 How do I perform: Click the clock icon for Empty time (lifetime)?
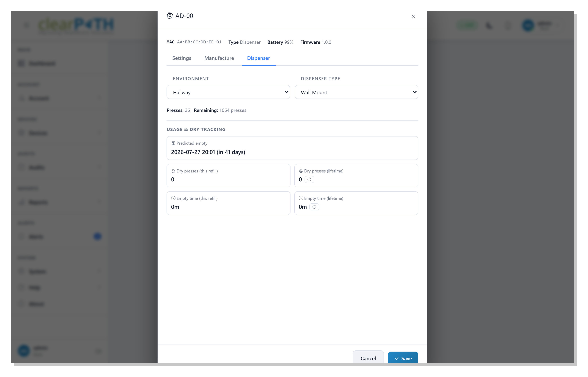301,198
